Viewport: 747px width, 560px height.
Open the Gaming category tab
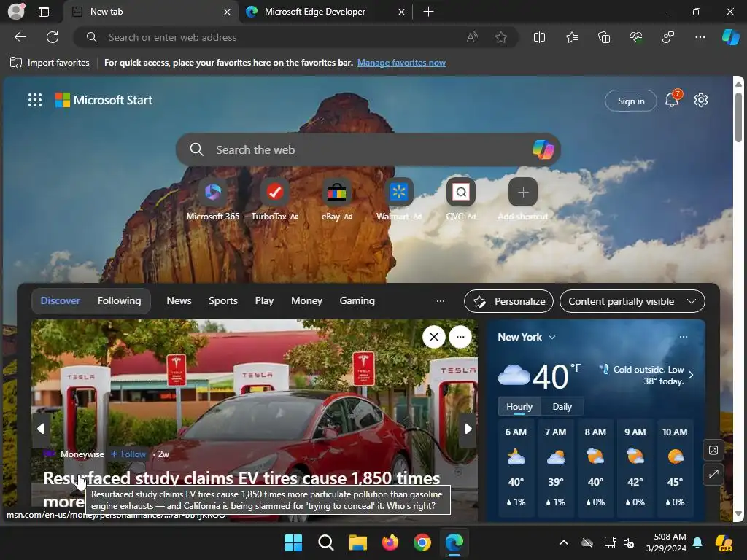357,301
